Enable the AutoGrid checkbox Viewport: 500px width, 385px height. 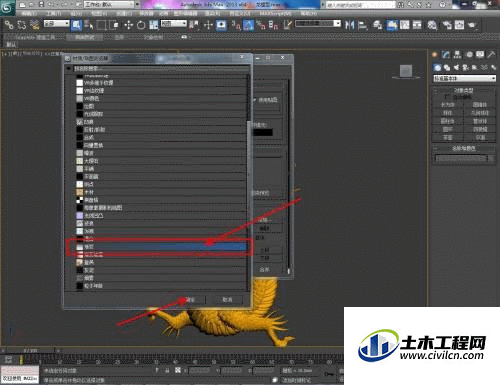click(x=447, y=97)
